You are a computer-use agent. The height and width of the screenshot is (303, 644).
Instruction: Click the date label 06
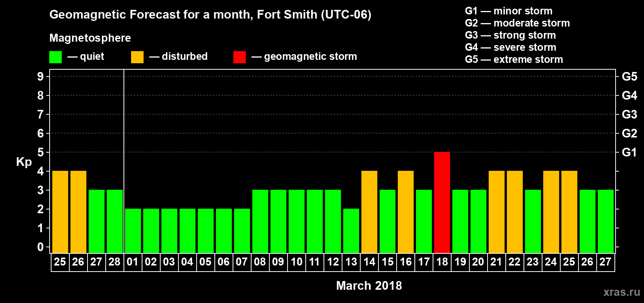coord(224,262)
